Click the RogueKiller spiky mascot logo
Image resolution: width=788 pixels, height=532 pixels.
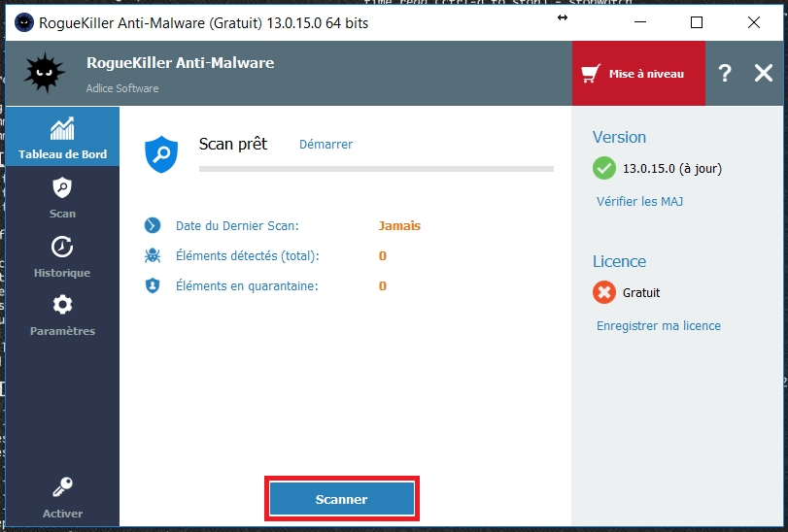[45, 73]
